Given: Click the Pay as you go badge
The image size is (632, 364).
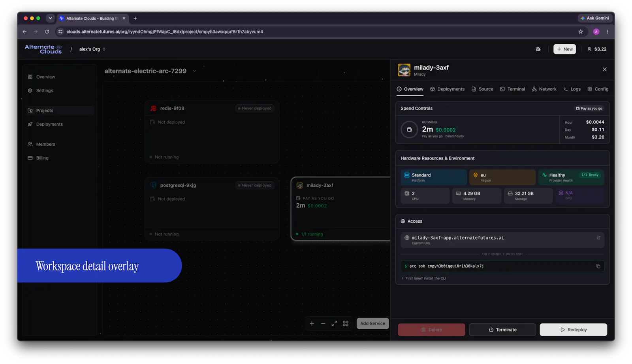Looking at the screenshot, I should (x=589, y=109).
